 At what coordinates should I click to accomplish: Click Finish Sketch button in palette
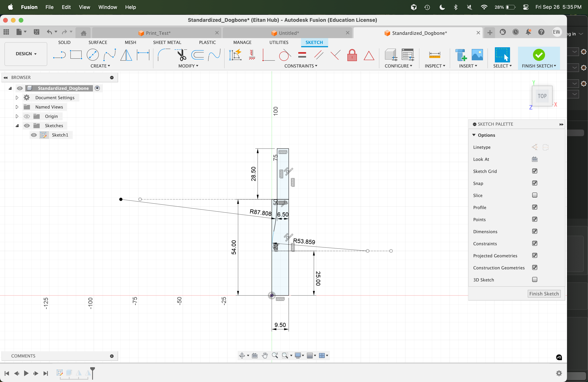[544, 294]
